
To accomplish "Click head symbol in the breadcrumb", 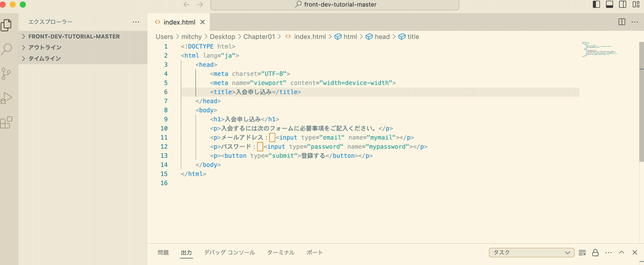I will 378,37.
